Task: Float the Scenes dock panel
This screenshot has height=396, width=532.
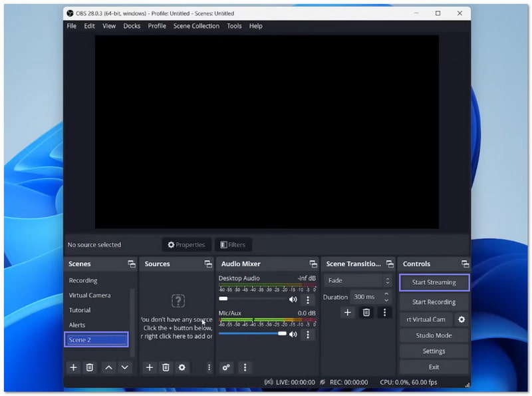Action: (132, 264)
